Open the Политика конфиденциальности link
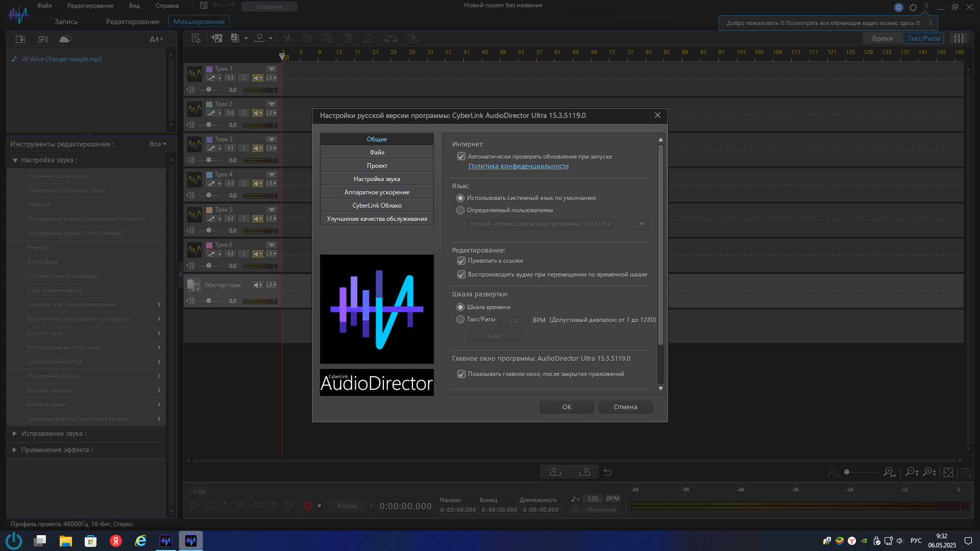 519,166
